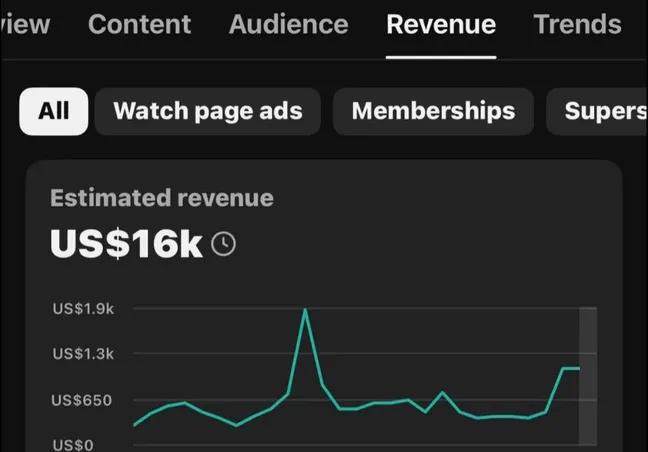This screenshot has width=648, height=452.
Task: Toggle the Memberships filter chip
Action: point(433,111)
